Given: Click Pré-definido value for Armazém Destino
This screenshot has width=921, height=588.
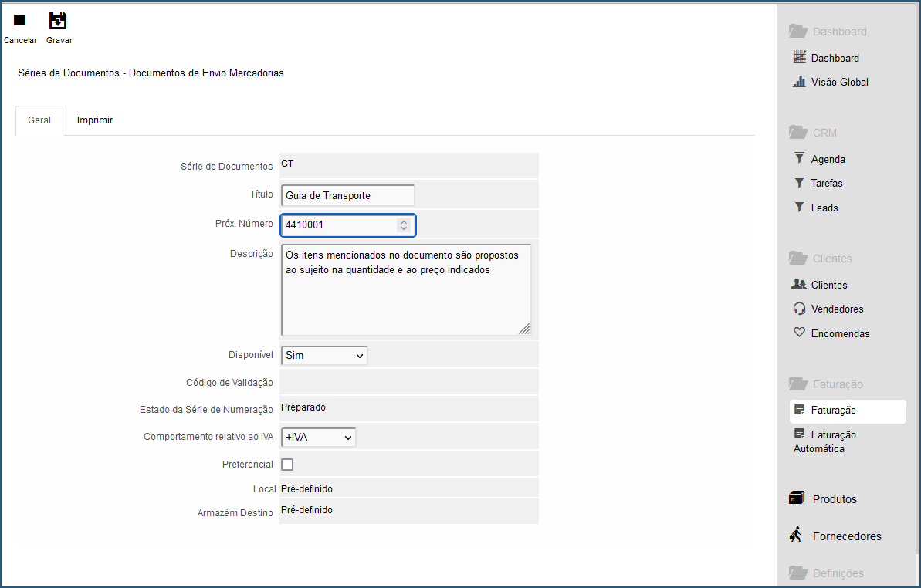Looking at the screenshot, I should [x=306, y=510].
